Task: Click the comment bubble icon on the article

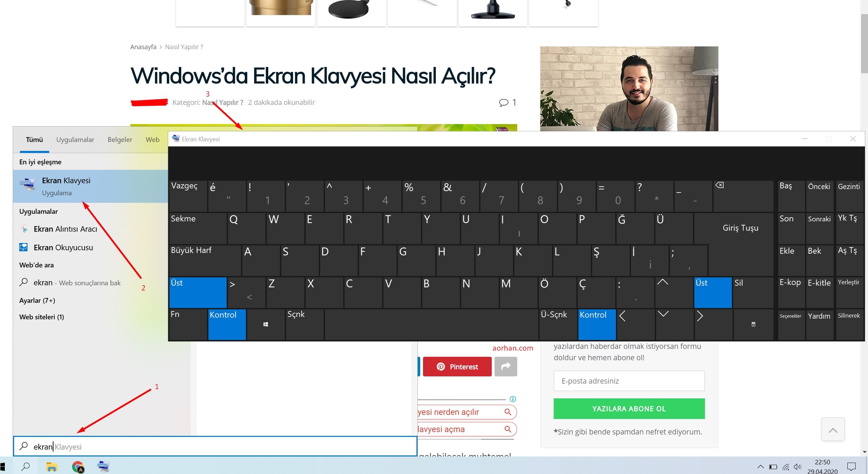Action: click(x=503, y=102)
